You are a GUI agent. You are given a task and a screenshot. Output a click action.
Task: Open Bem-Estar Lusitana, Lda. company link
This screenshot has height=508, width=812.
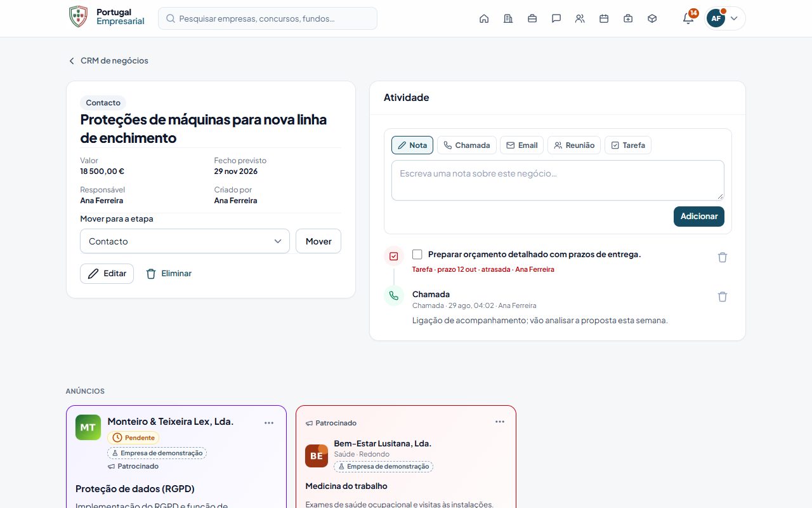click(x=383, y=443)
